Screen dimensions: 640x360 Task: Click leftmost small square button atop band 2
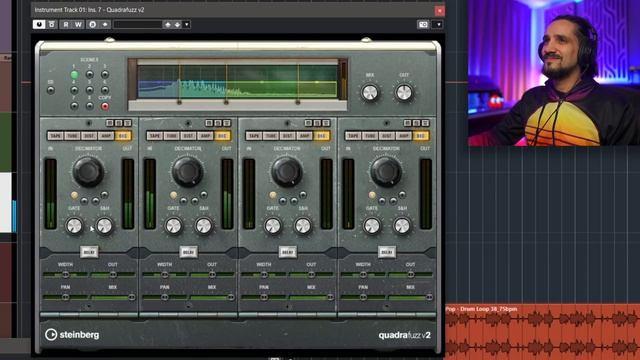tap(209, 123)
